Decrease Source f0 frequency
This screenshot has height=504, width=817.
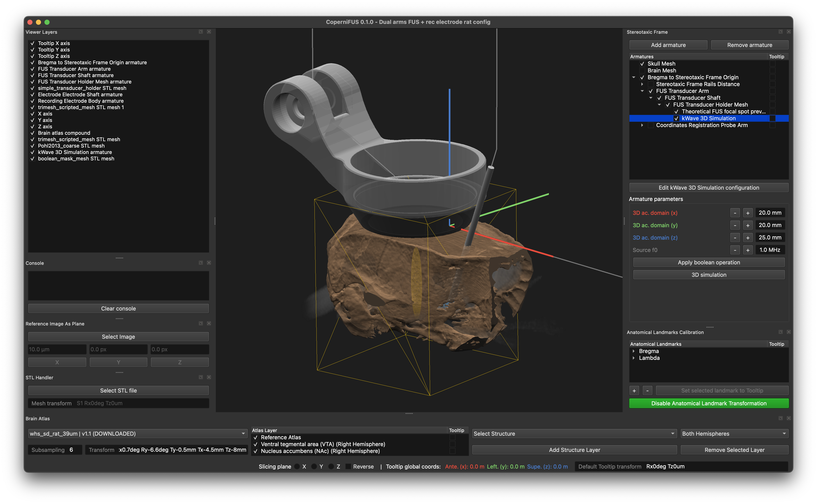735,250
